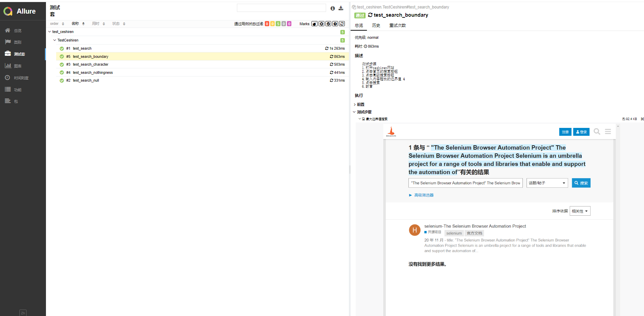
Task: Select test #5 test_search_boundary
Action: click(203, 56)
